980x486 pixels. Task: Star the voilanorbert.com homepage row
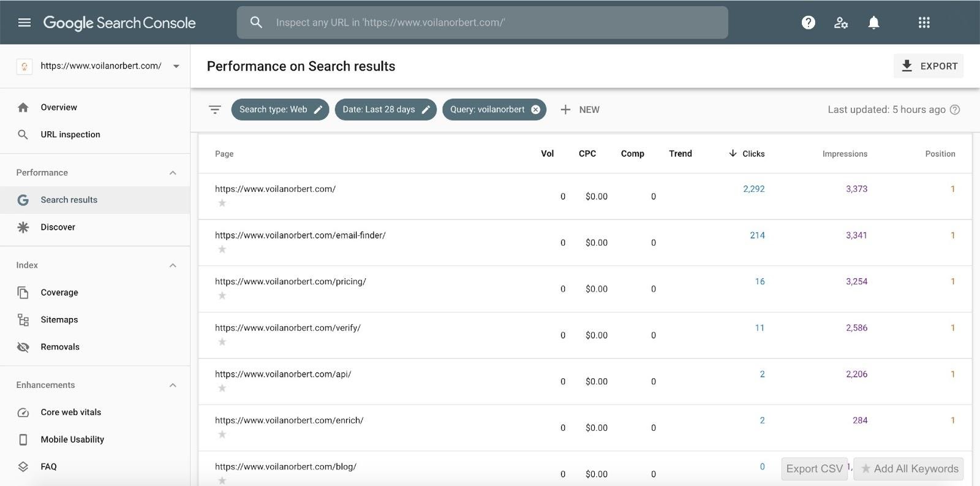[x=222, y=203]
